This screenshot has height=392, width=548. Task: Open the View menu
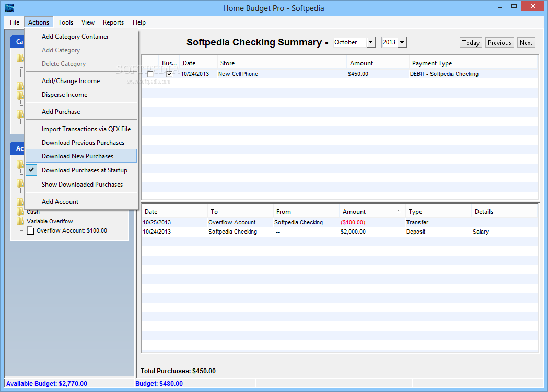pos(88,22)
